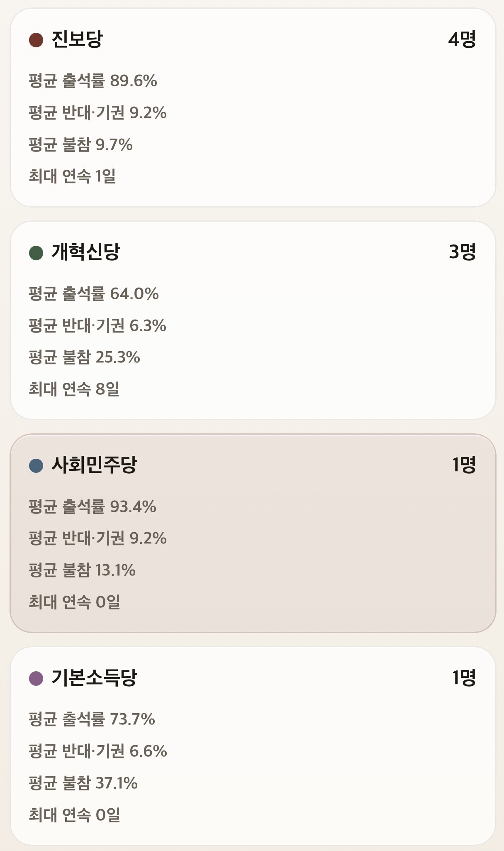Select the 최대 연속 8일 line
Screen dimensions: 504x851
(74, 389)
